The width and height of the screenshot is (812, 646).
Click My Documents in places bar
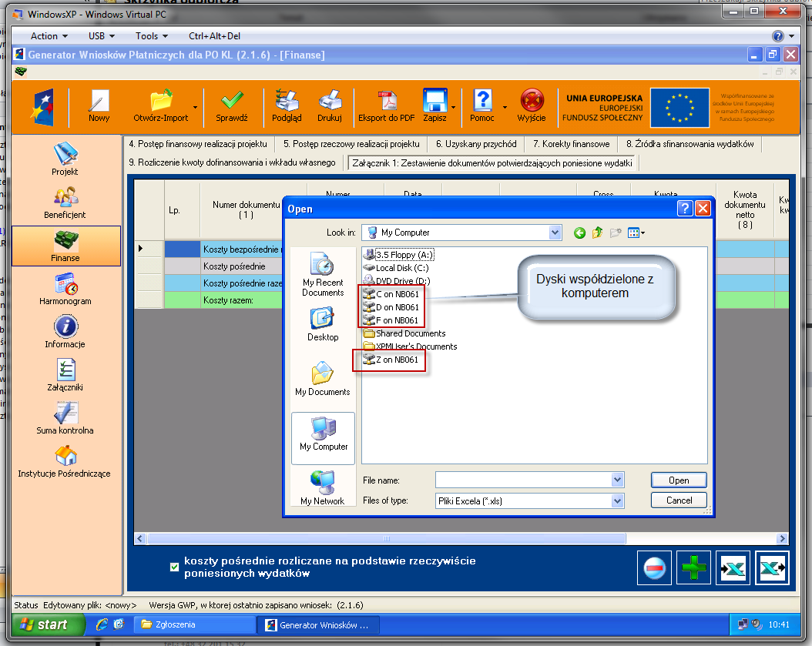[x=323, y=380]
